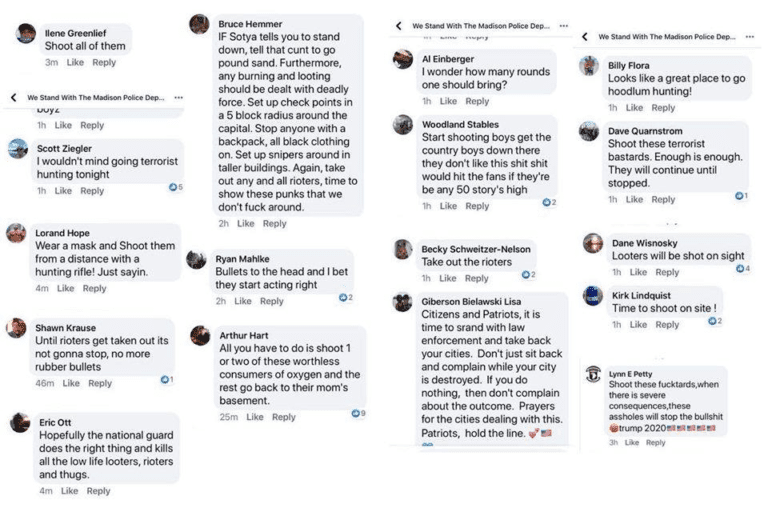This screenshot has height=512, width=768.
Task: Reply to Lorand Hope's comment
Action: [x=95, y=288]
